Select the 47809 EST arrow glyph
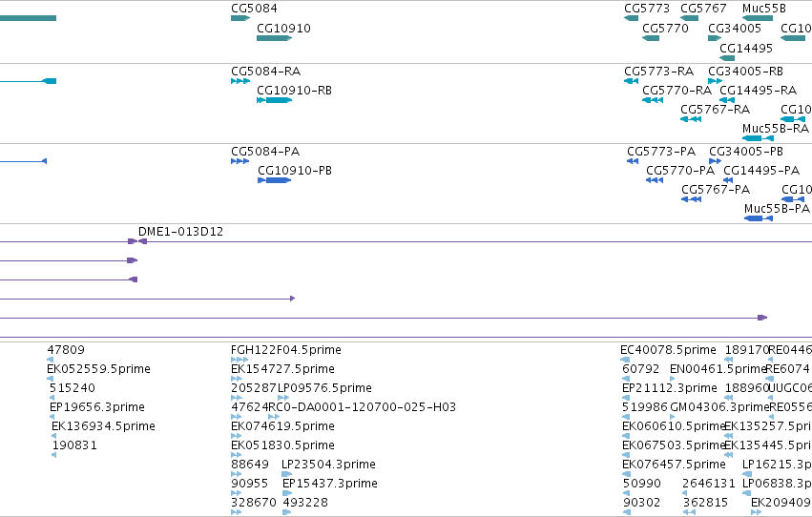Screen dimensions: 812x517 pos(50,360)
